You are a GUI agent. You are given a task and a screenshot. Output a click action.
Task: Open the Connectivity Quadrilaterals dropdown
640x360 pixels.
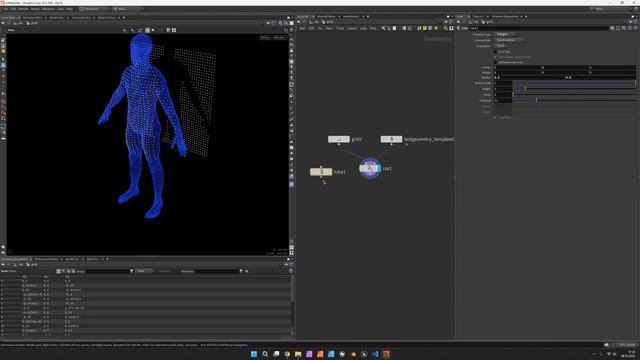[x=509, y=40]
